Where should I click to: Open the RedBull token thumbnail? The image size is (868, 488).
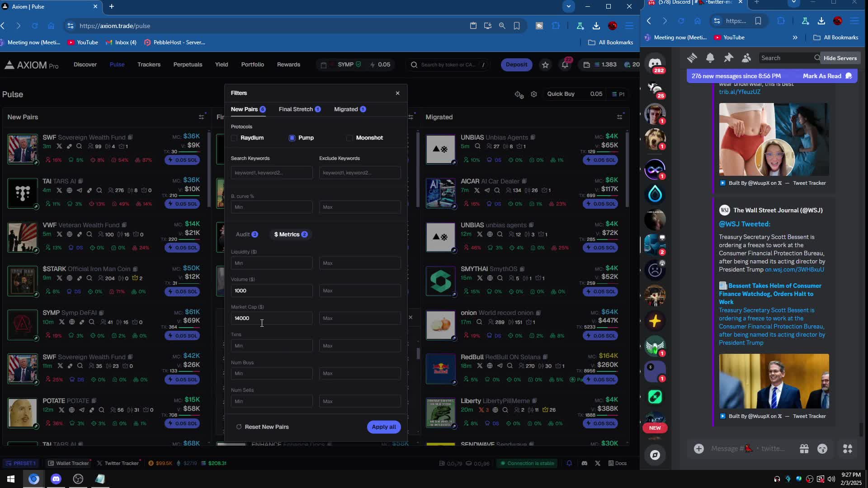coord(440,369)
